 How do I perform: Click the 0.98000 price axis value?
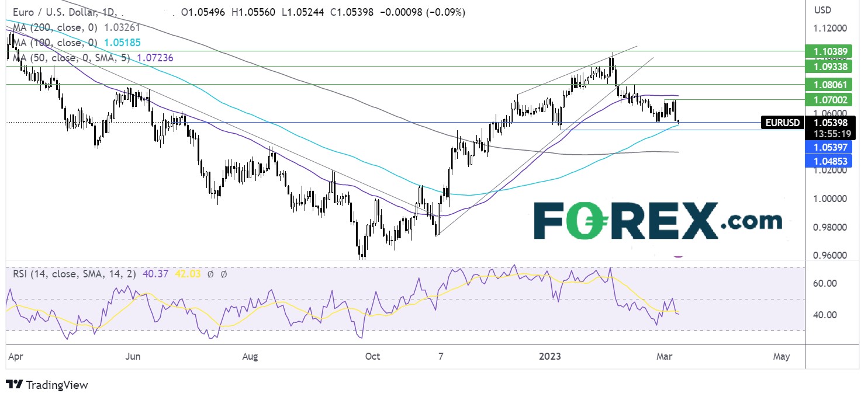[829, 228]
